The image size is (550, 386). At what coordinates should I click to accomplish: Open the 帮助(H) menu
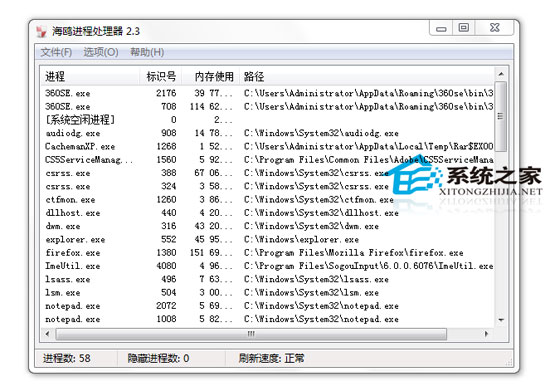tap(147, 52)
